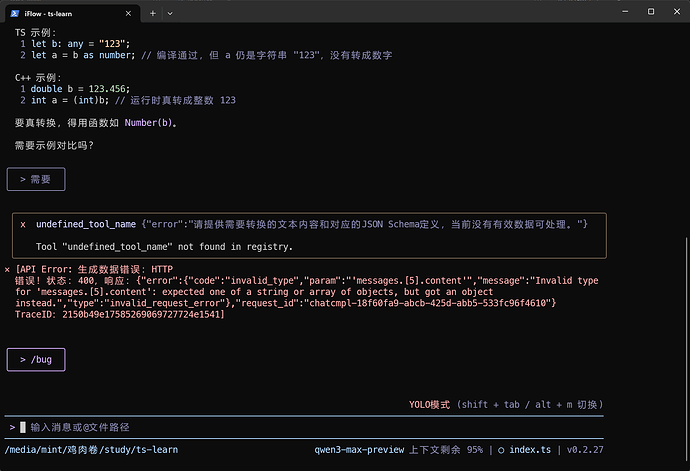Click the red API Error x marker
The width and height of the screenshot is (690, 471).
[7, 270]
